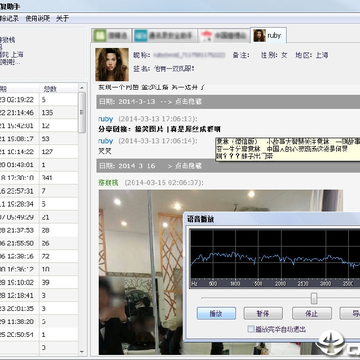Switch to the ruby chat tab

[x=268, y=35]
